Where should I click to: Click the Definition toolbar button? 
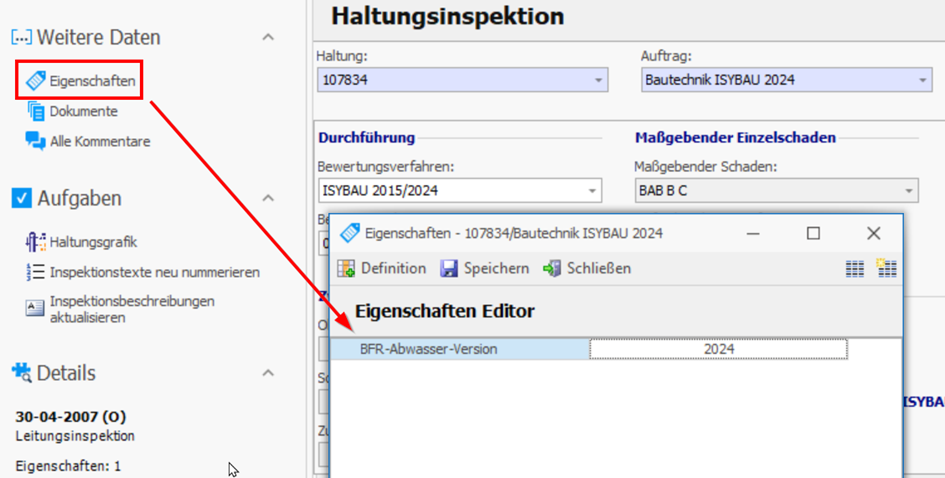point(382,268)
